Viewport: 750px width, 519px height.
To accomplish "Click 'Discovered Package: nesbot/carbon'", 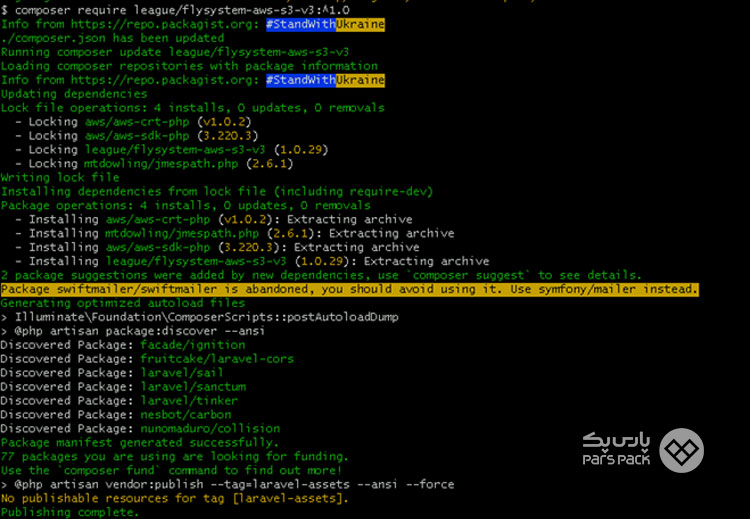I will [116, 414].
